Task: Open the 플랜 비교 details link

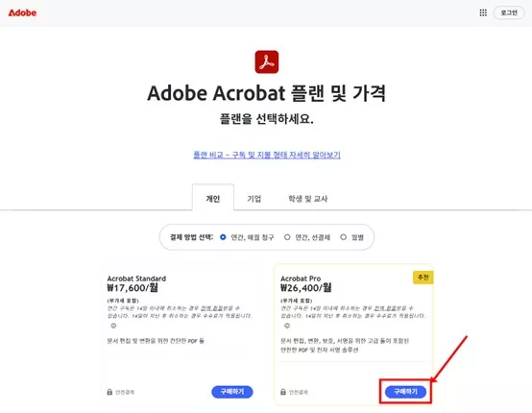Action: pyautogui.click(x=267, y=155)
